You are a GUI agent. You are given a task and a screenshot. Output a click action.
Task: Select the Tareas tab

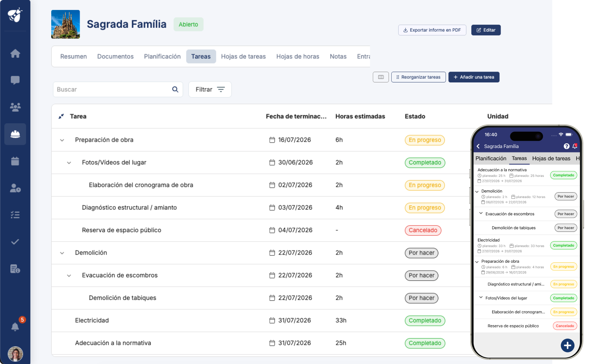[x=201, y=57]
